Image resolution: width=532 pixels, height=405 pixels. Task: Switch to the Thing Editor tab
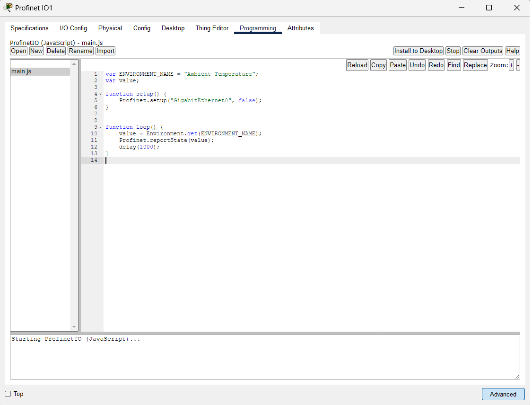point(212,28)
